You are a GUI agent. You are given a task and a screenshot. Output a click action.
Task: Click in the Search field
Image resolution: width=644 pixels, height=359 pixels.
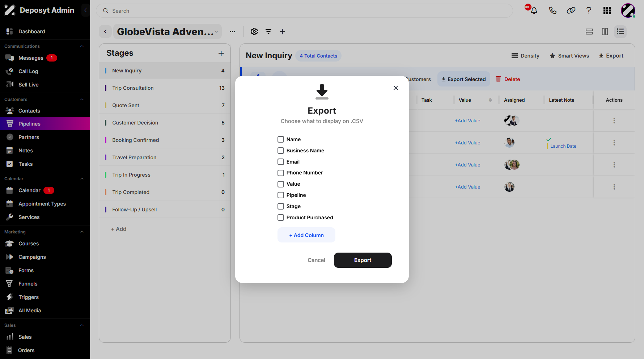304,11
